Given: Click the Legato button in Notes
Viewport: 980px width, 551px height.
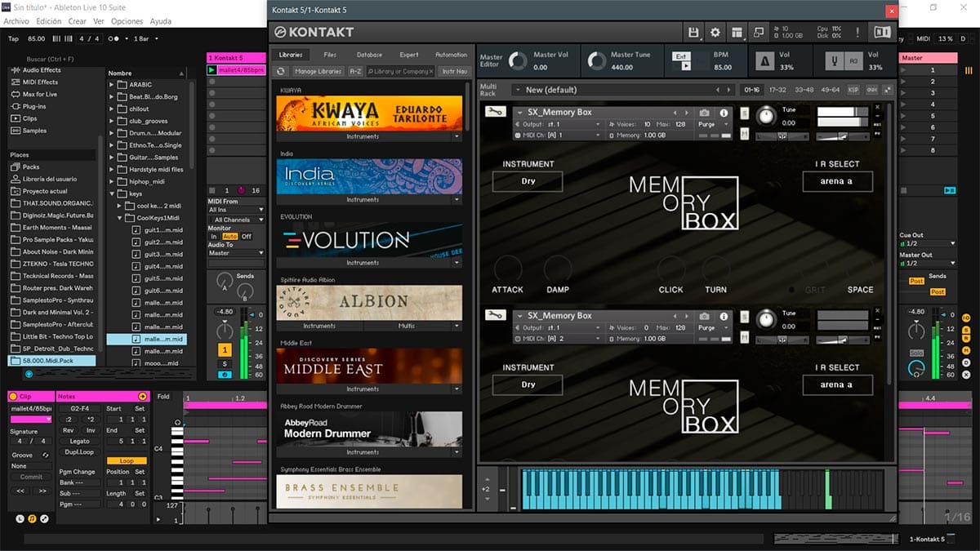Looking at the screenshot, I should tap(79, 441).
